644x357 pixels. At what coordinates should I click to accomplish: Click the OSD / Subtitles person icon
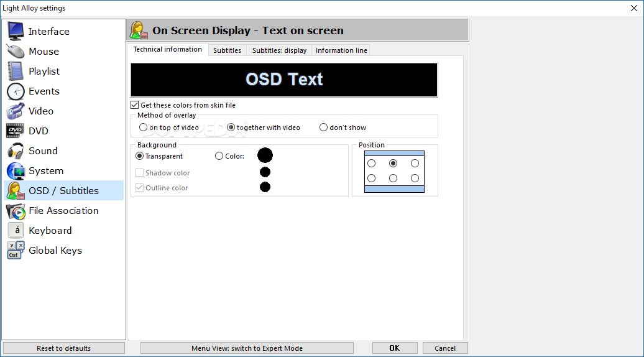(16, 190)
